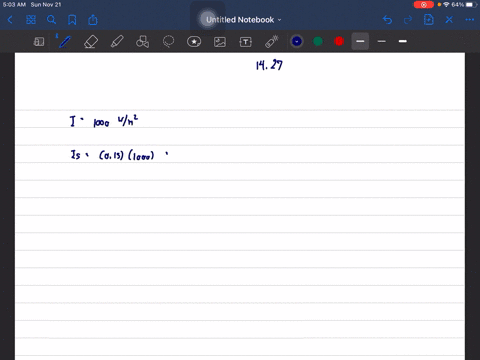The image size is (480, 360).
Task: Select the Shapes tool
Action: [x=142, y=42]
